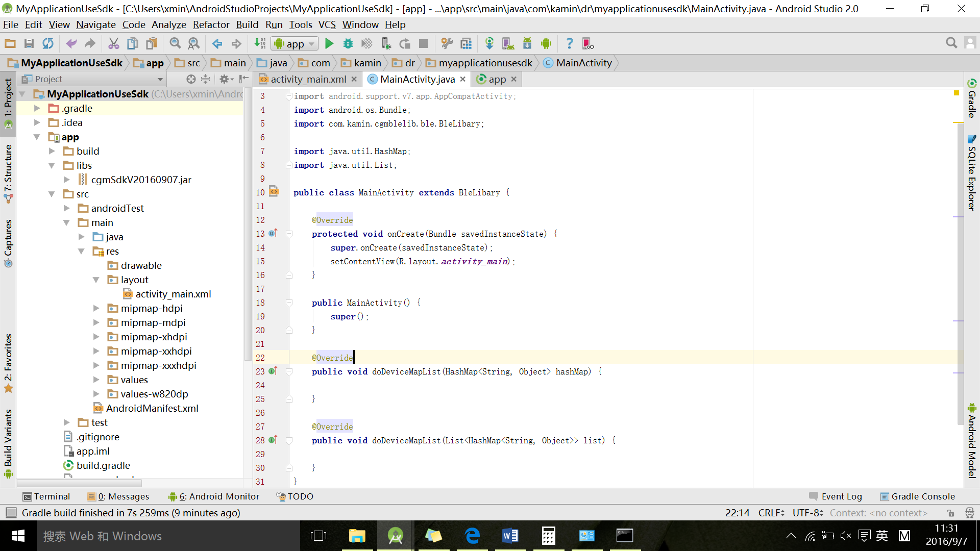Open the Gradle Console
Screen dimensions: 980x551
coord(918,496)
